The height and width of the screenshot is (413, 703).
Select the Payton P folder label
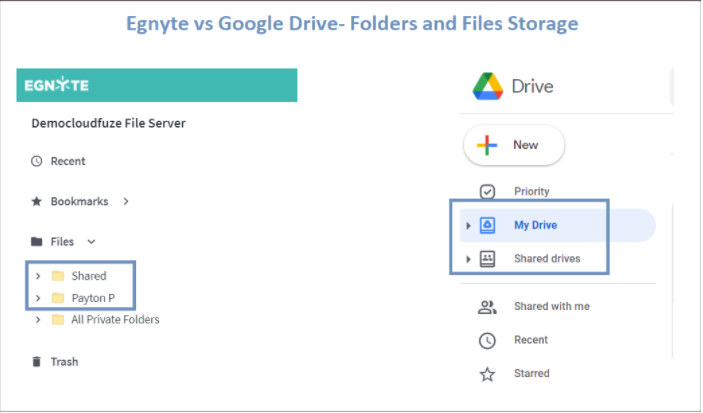[x=93, y=298]
